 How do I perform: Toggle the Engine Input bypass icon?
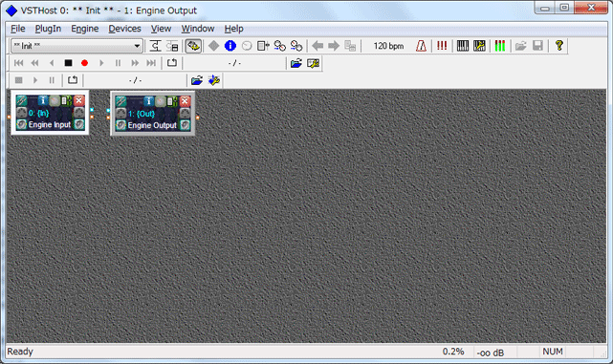click(x=55, y=101)
